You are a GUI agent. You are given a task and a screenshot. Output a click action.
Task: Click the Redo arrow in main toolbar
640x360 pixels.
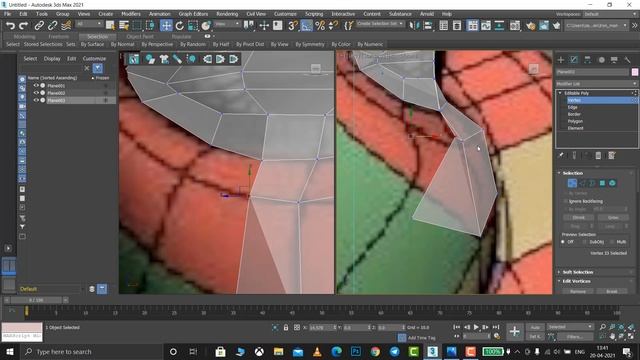[x=24, y=26]
